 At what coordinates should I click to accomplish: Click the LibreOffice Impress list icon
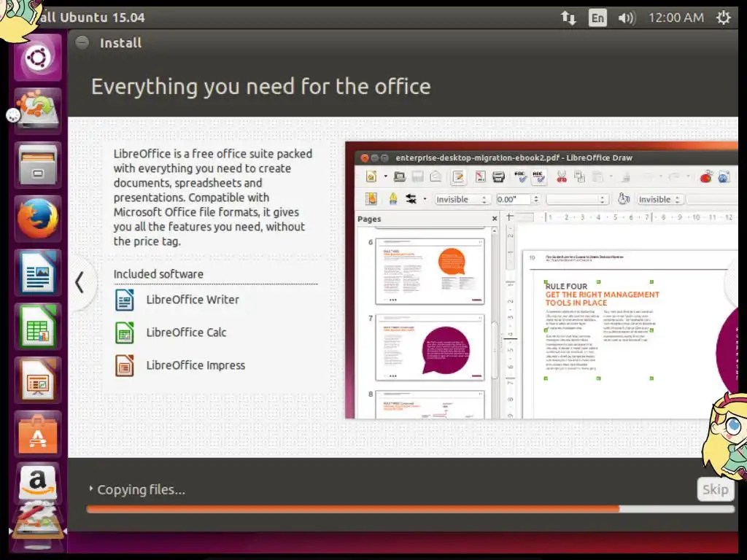click(x=124, y=366)
